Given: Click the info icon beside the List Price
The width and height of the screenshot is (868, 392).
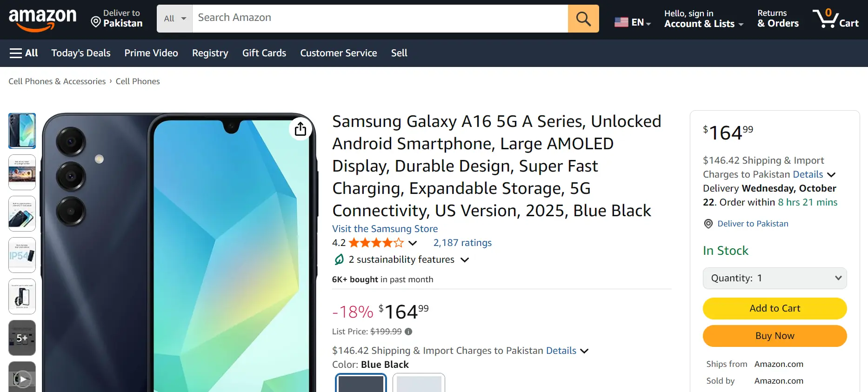Looking at the screenshot, I should [x=408, y=331].
